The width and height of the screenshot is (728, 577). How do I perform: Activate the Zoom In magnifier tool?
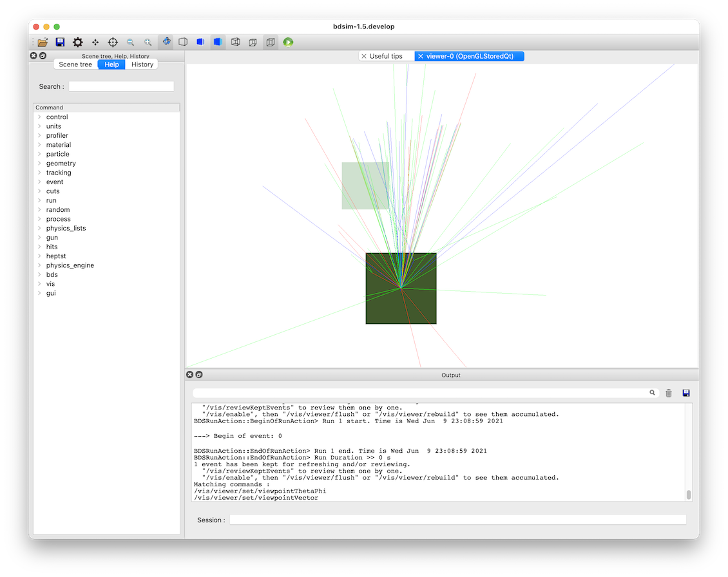pos(148,43)
